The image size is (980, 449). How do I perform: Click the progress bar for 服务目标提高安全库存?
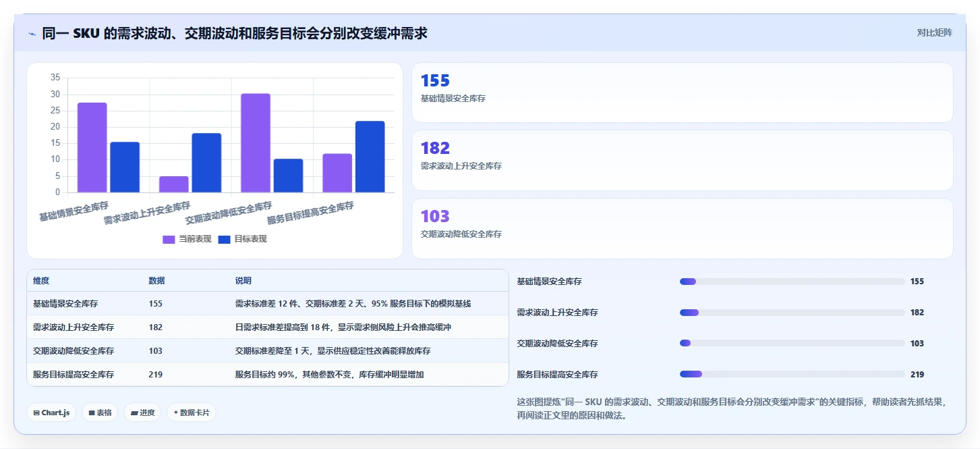coord(792,374)
